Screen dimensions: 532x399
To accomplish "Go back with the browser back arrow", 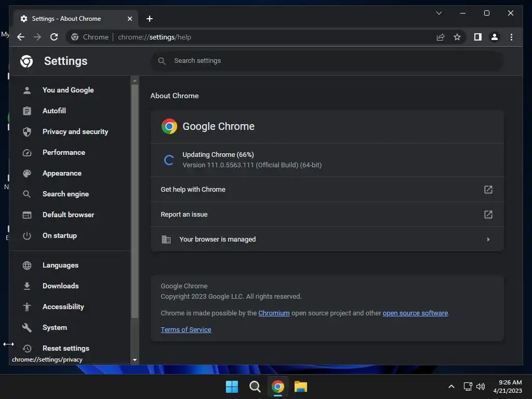I will click(21, 37).
